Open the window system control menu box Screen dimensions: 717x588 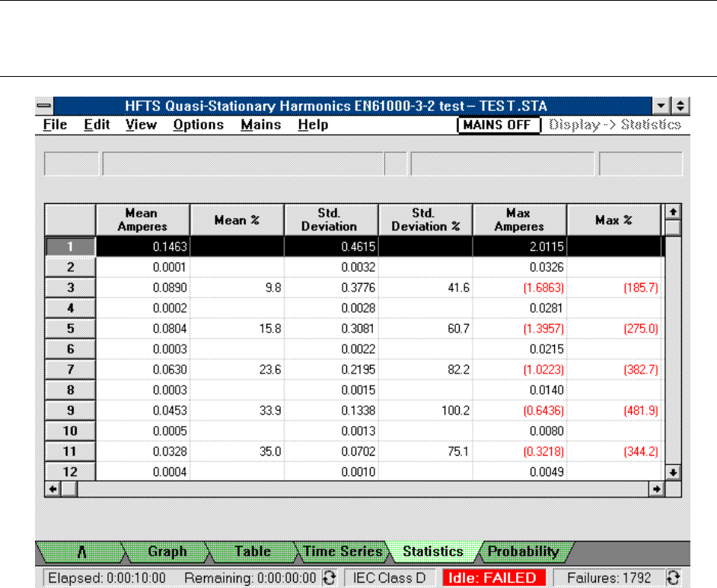pos(45,107)
